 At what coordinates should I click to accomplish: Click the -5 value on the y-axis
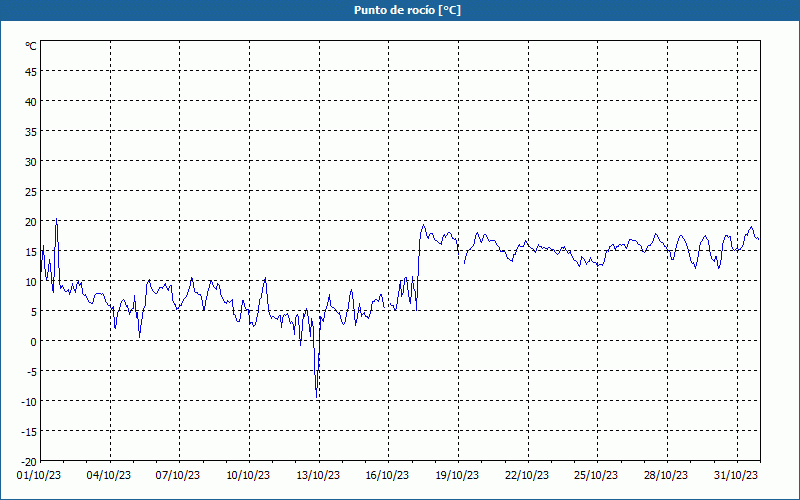(30, 372)
